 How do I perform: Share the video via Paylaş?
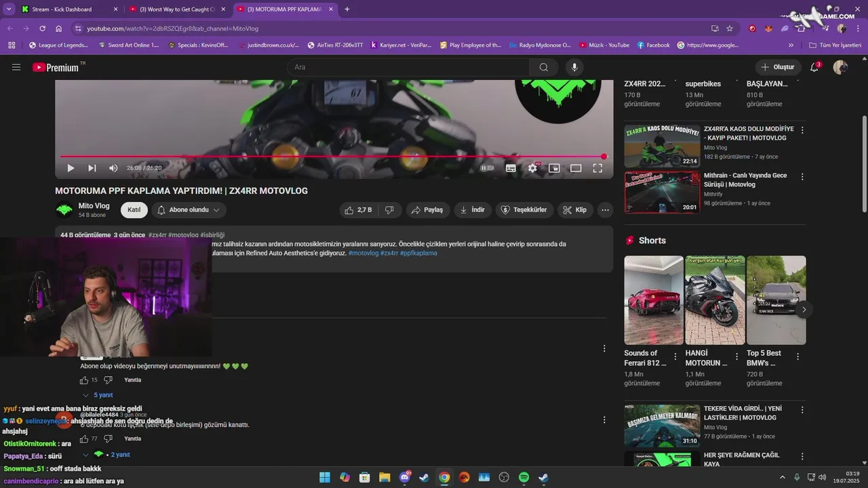pos(428,210)
